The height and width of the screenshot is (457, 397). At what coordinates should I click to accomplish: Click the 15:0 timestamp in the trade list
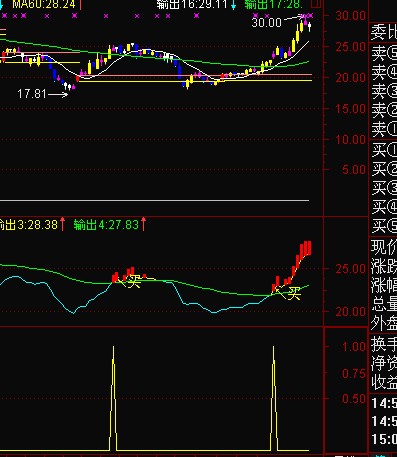384,439
